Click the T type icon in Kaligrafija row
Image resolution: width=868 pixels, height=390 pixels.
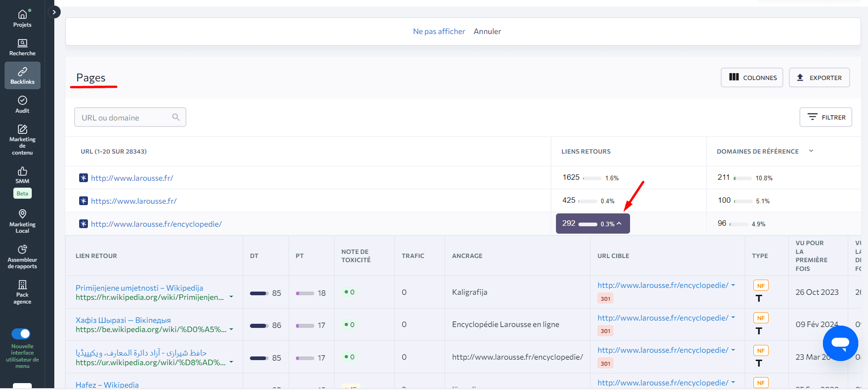[x=759, y=298]
